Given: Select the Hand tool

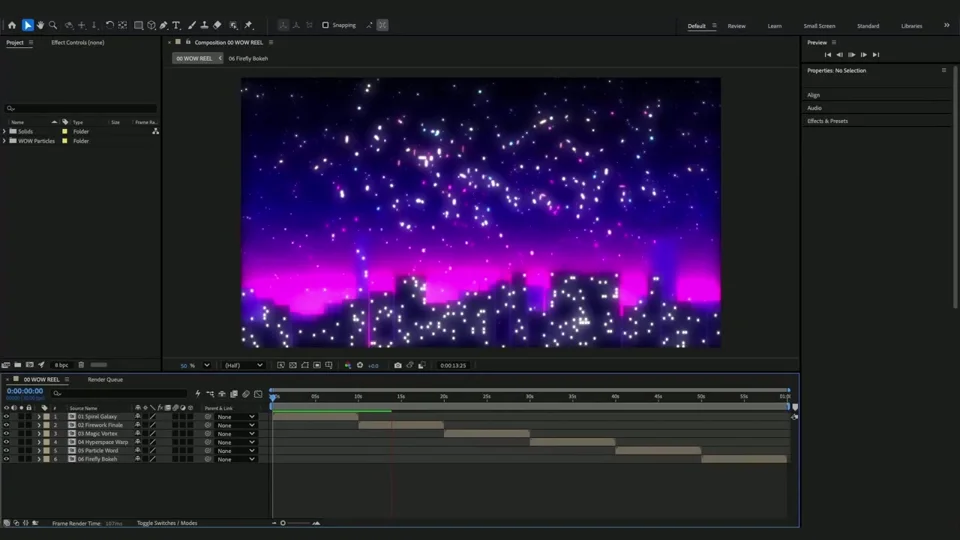Looking at the screenshot, I should click(x=40, y=25).
